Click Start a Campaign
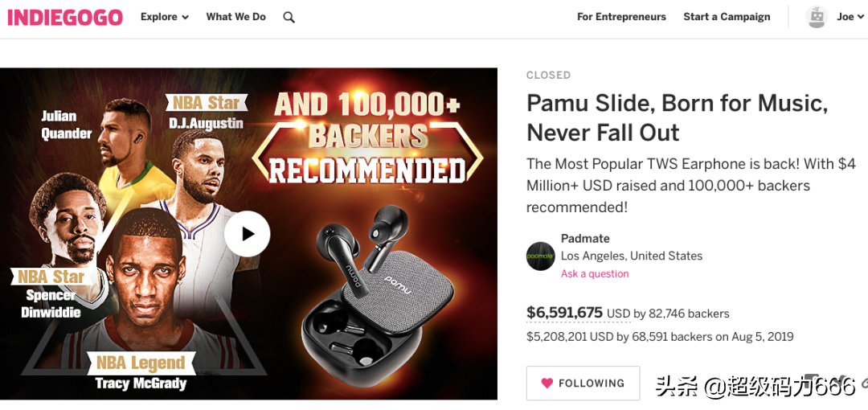The height and width of the screenshot is (410, 868). point(727,17)
